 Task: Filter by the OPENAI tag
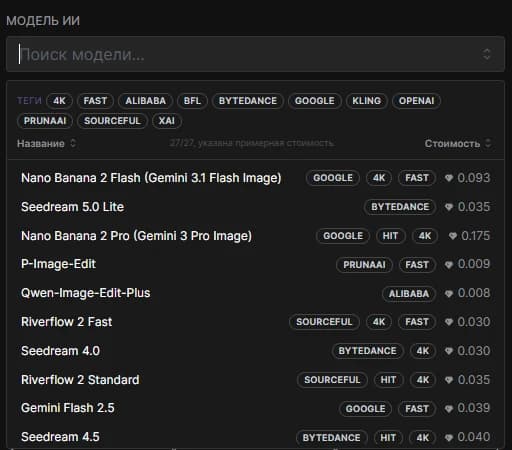tap(417, 101)
